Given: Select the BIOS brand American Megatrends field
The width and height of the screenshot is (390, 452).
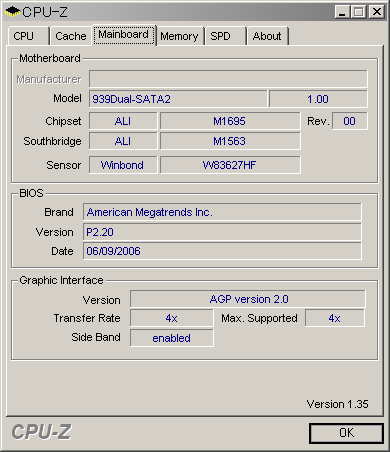Looking at the screenshot, I should coord(222,212).
